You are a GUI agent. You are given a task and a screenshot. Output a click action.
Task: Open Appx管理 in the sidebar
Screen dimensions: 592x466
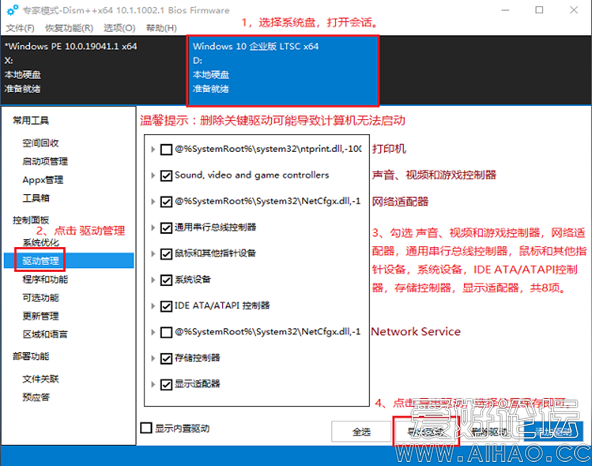pyautogui.click(x=43, y=180)
